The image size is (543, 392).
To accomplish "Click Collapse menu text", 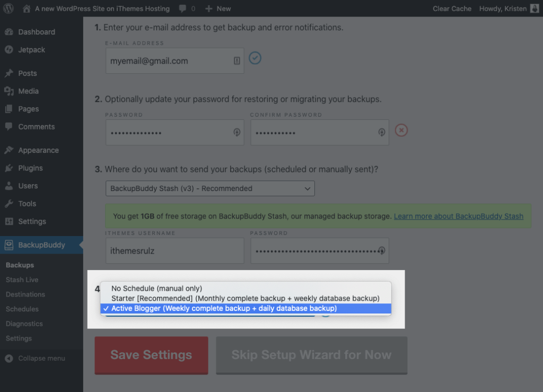I will click(x=41, y=359).
